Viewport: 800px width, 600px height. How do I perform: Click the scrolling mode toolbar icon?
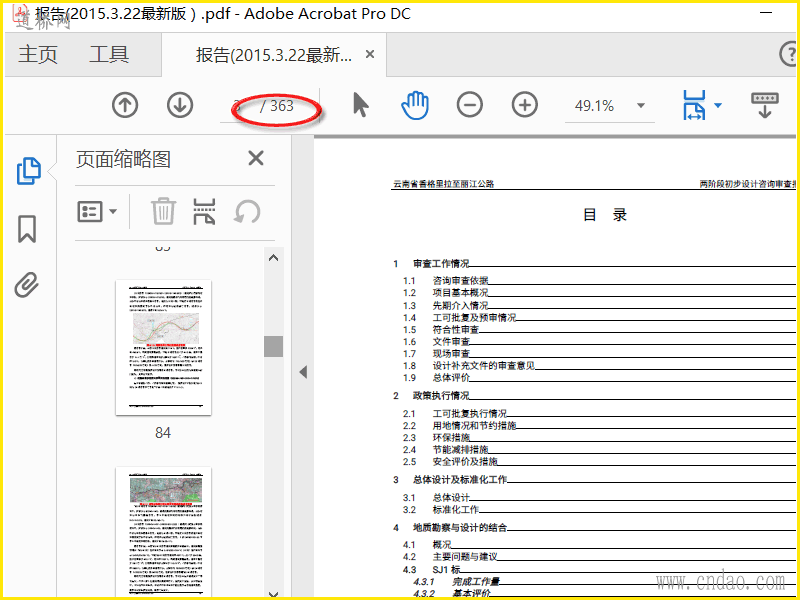[x=765, y=105]
